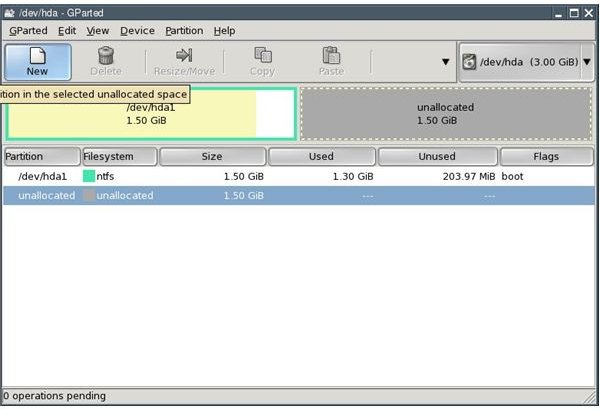Open the GParted menu

28,31
